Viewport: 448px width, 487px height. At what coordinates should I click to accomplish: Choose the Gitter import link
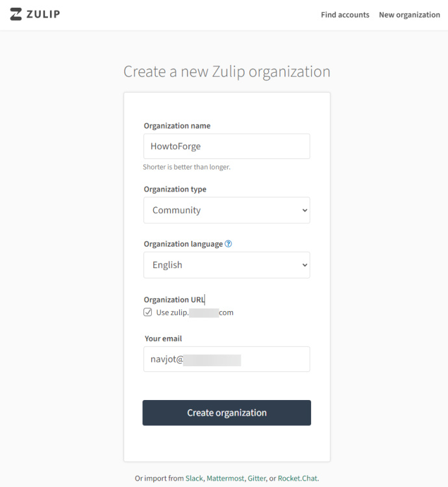256,479
